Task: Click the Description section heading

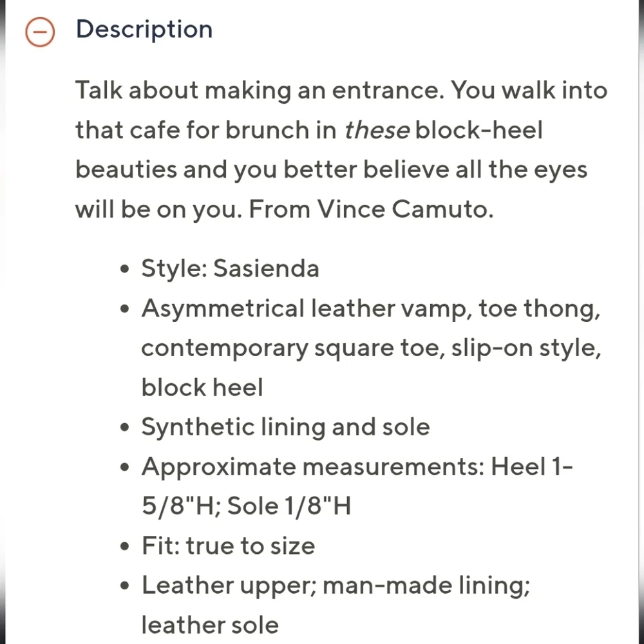Action: coord(144,30)
